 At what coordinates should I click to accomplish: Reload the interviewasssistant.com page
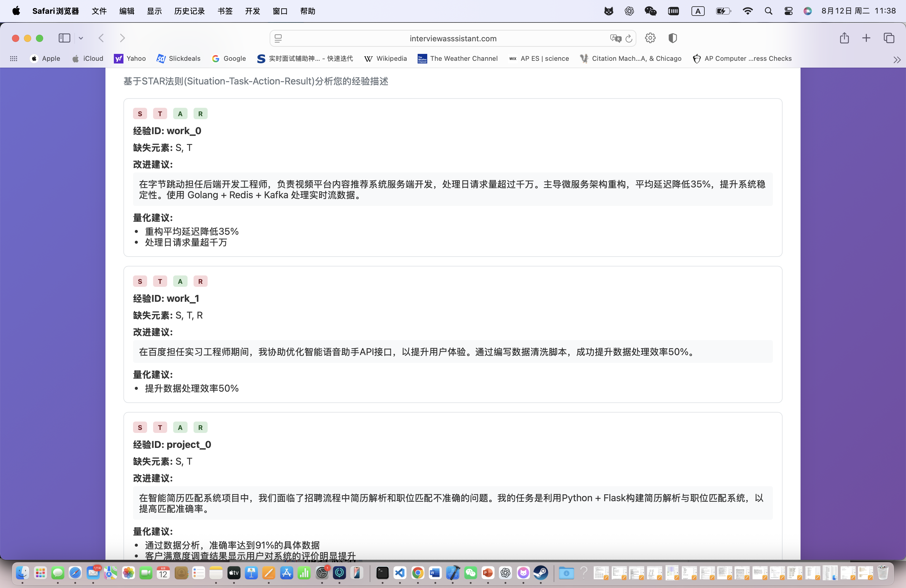[x=629, y=38]
